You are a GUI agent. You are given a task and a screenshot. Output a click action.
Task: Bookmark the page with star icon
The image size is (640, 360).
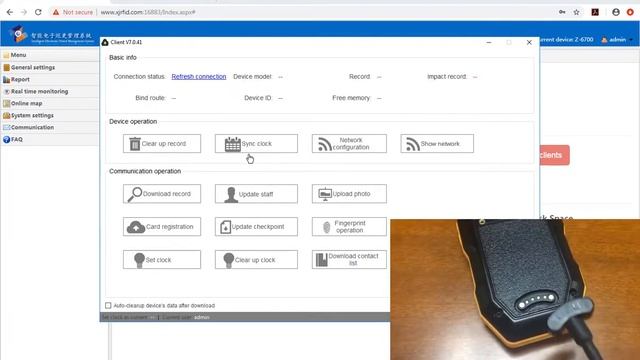(x=576, y=12)
